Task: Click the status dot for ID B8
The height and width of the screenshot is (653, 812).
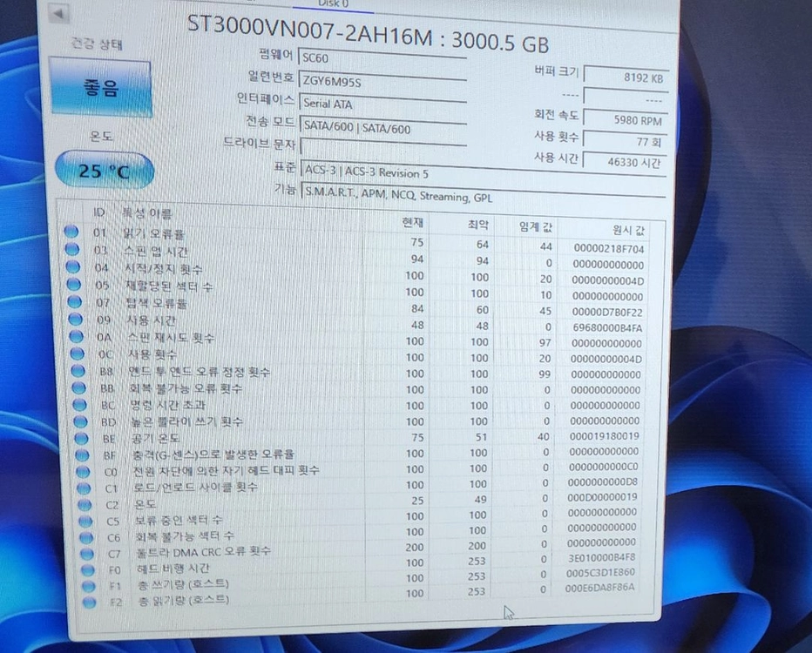Action: [78, 371]
